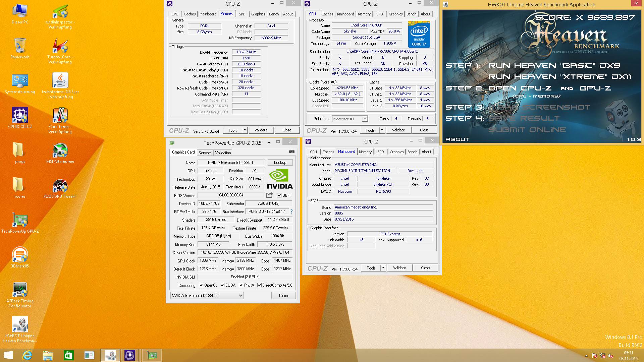Open File Explorer from the taskbar
This screenshot has height=362, width=644.
point(48,355)
